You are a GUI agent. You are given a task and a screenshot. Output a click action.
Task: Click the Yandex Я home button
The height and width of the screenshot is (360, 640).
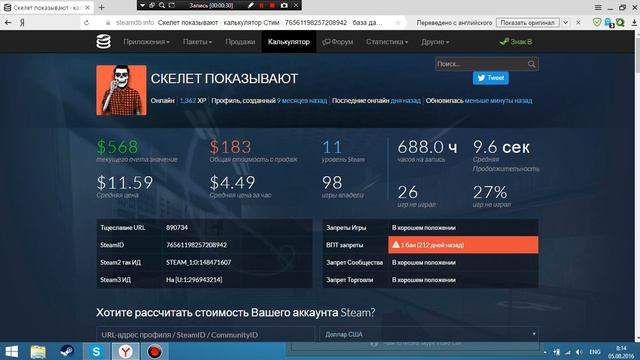click(x=22, y=23)
